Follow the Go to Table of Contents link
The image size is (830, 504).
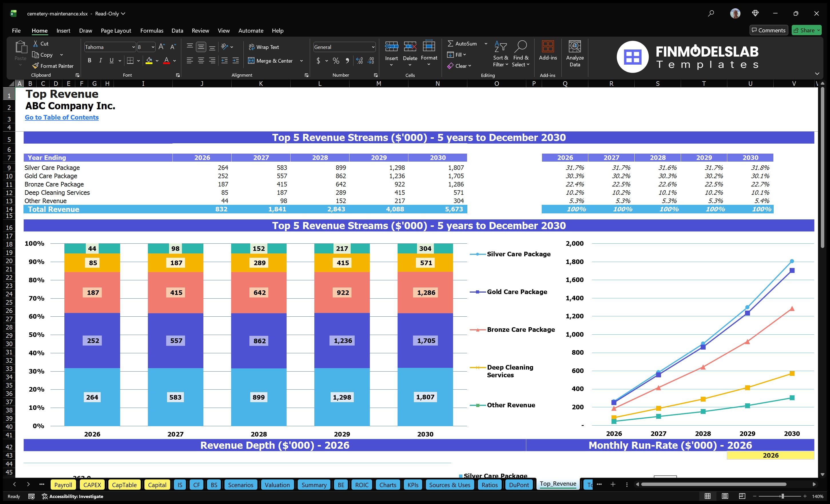(62, 117)
